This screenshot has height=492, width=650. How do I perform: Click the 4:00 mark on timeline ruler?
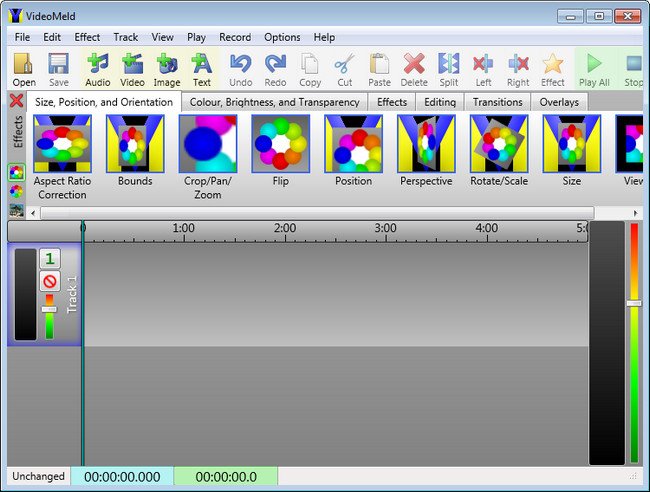pos(487,228)
